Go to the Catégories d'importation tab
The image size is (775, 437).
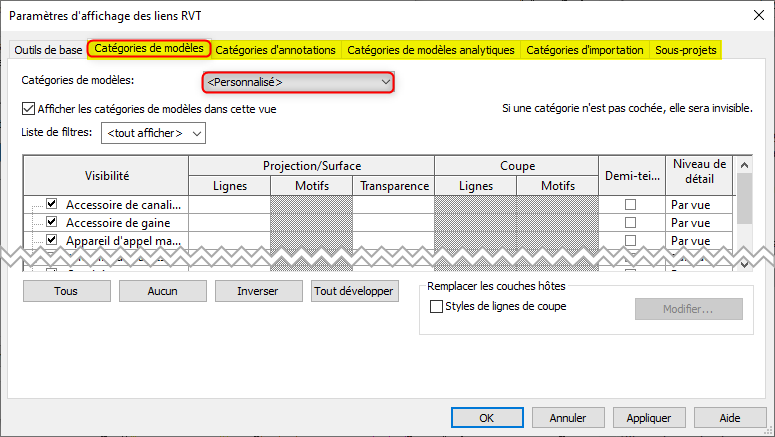tap(584, 50)
